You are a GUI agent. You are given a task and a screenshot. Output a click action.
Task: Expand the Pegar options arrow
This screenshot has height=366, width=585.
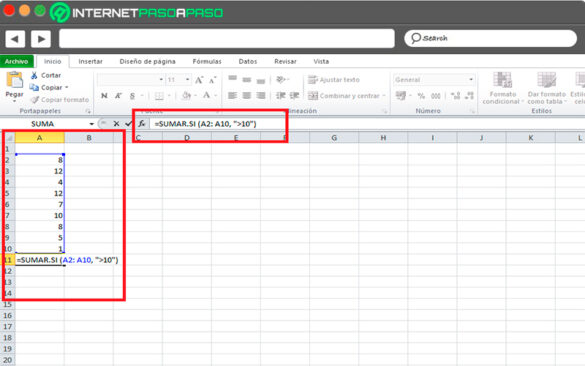(x=14, y=101)
